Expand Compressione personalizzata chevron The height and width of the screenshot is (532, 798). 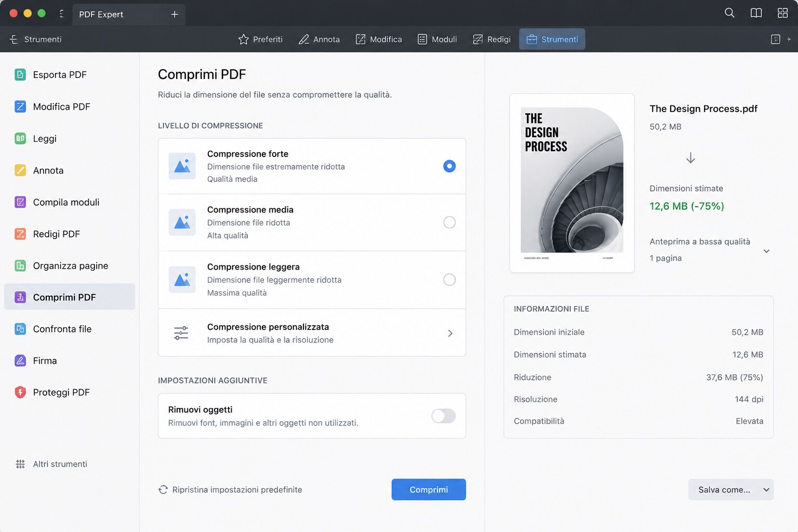pos(450,333)
